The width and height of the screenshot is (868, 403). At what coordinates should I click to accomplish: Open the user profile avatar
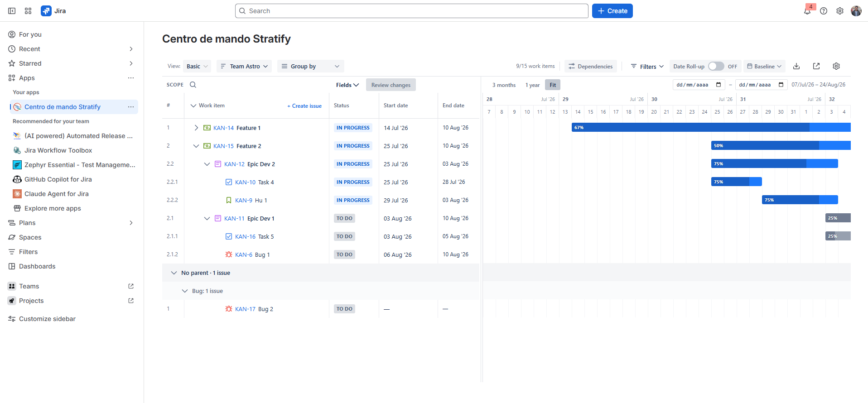coord(856,11)
